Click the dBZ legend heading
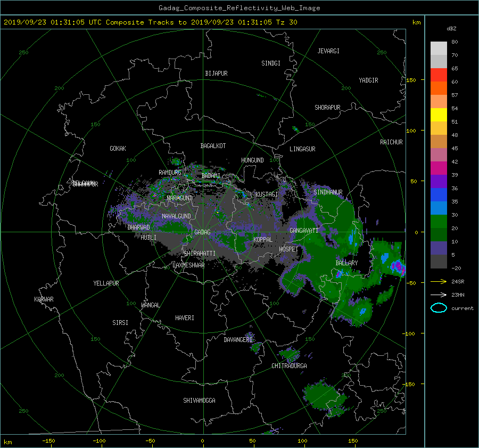479x448 pixels. 451,29
